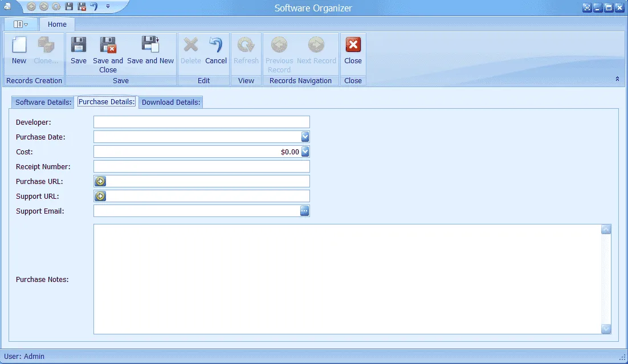
Task: Open the Support URL link icon
Action: (x=100, y=196)
